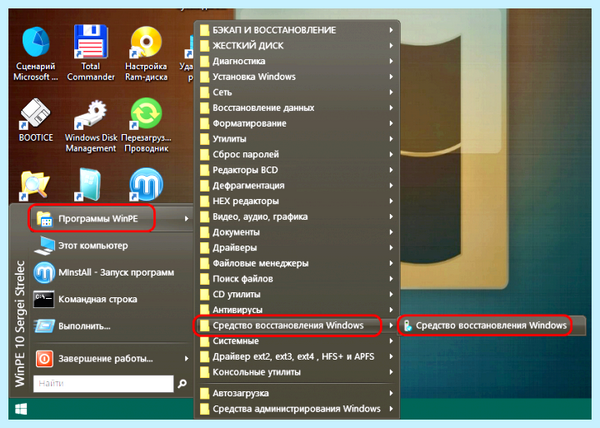Image resolution: width=600 pixels, height=428 pixels.
Task: Open the Total Commander desktop icon
Action: coord(90,52)
